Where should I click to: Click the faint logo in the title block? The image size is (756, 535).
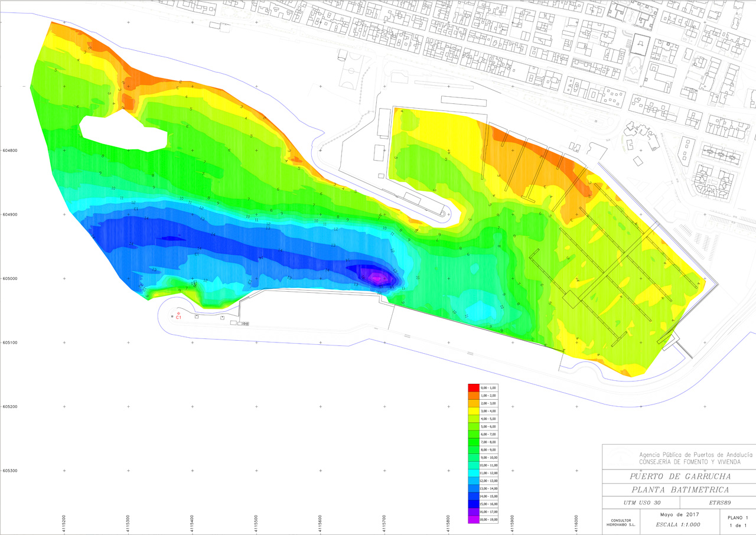(620, 457)
